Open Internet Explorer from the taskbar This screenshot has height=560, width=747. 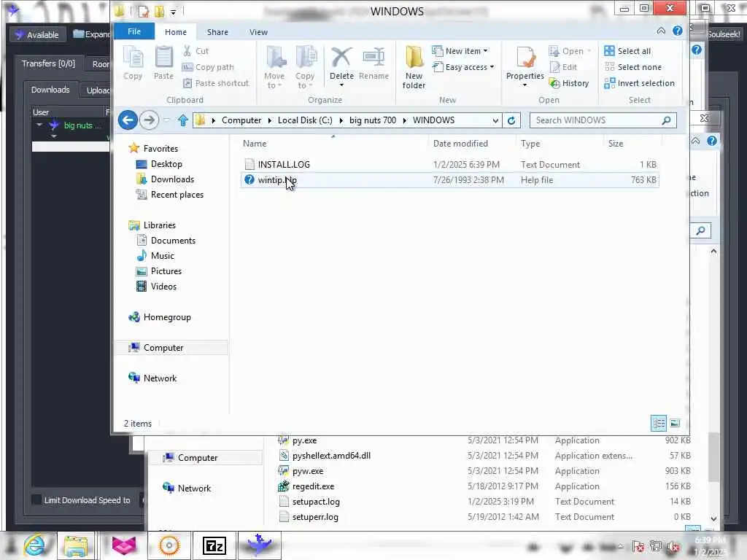pos(34,545)
